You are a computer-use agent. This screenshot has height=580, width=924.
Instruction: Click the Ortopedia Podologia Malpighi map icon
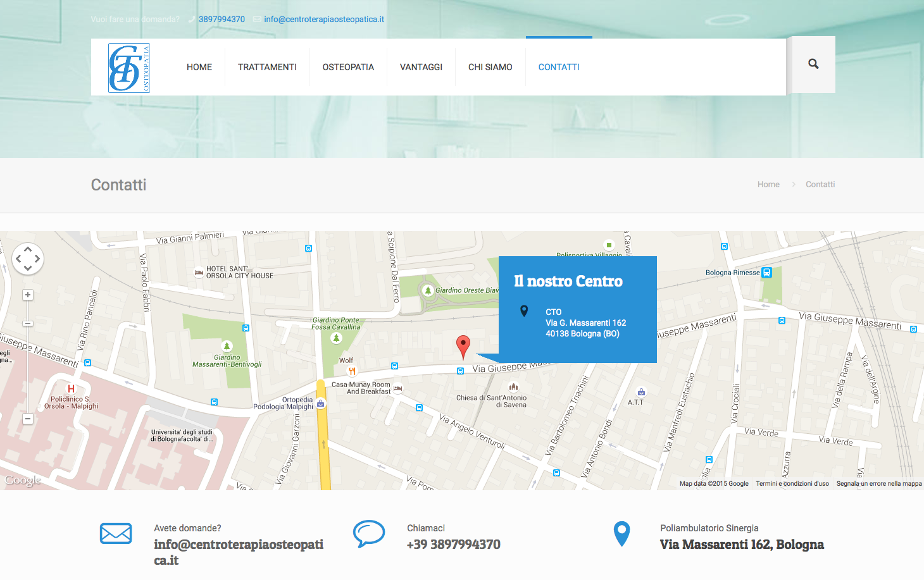click(x=321, y=404)
